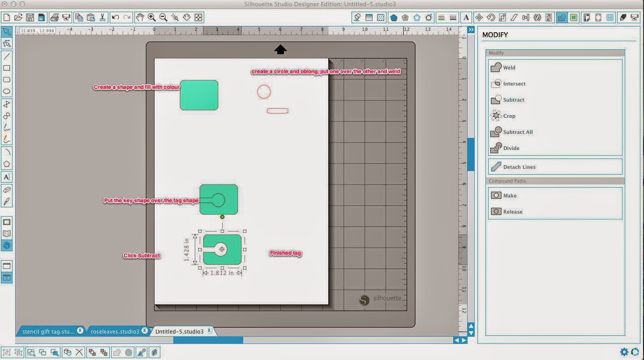Viewport: 644px width, 360px height.
Task: Collapse the Modify side panel arrows
Action: click(x=471, y=30)
